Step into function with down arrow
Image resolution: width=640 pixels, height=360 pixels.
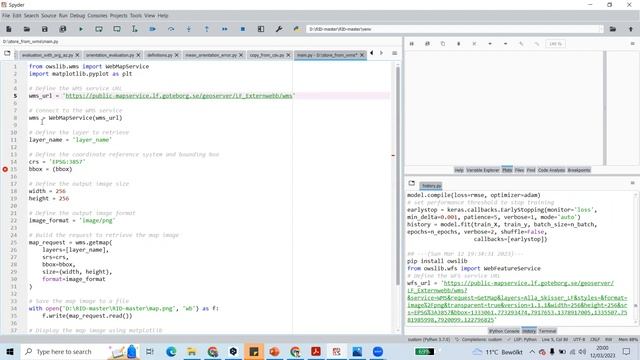coord(189,29)
